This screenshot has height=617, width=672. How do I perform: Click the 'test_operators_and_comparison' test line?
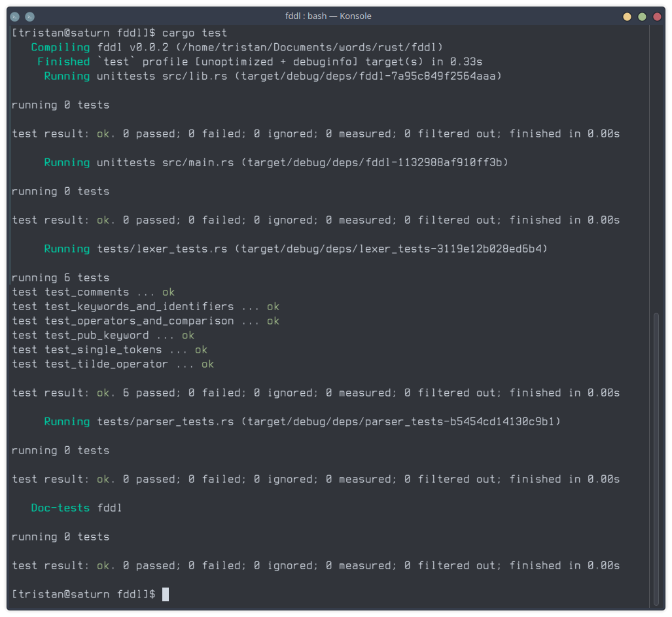[145, 321]
